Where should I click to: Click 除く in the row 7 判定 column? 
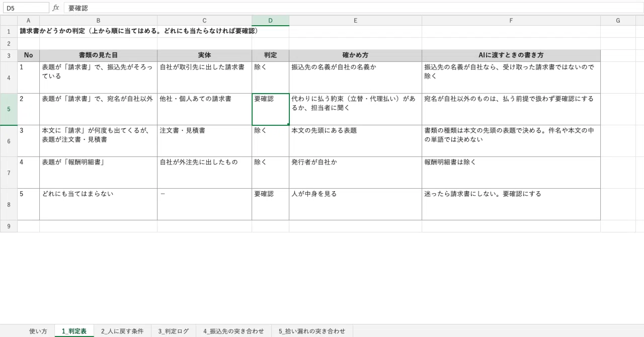[x=270, y=173]
